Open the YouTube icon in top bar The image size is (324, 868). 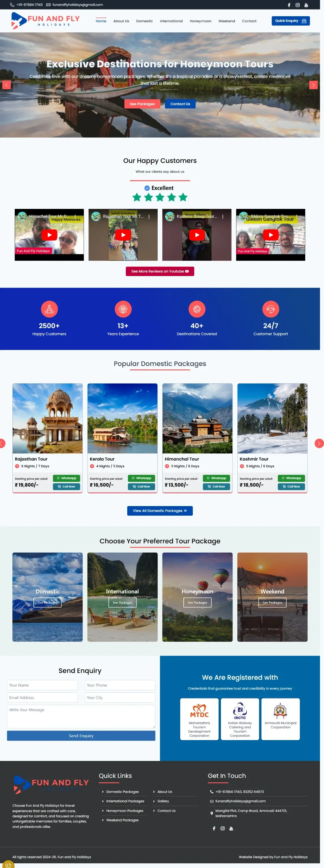tap(306, 5)
